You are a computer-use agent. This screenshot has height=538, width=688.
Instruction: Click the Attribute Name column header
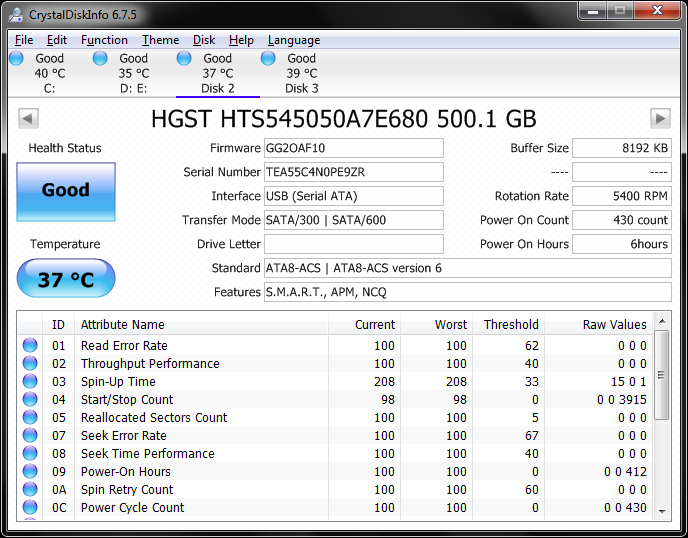[201, 324]
